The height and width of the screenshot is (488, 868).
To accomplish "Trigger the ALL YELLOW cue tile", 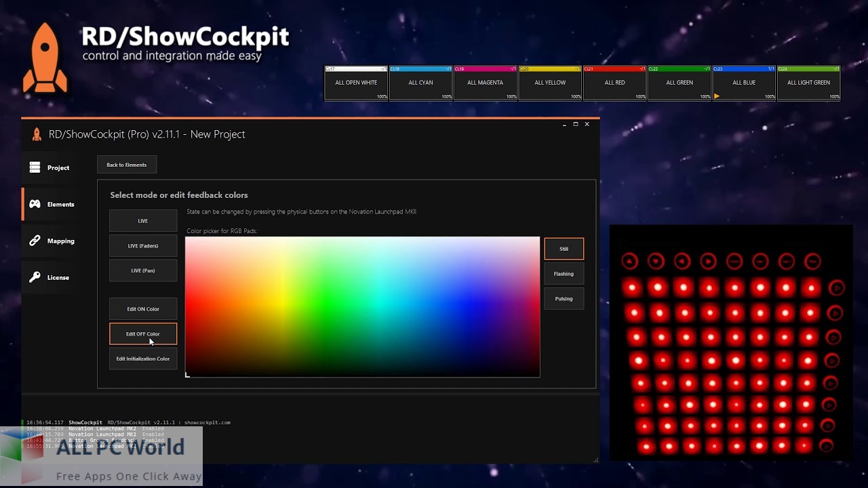I will [550, 83].
